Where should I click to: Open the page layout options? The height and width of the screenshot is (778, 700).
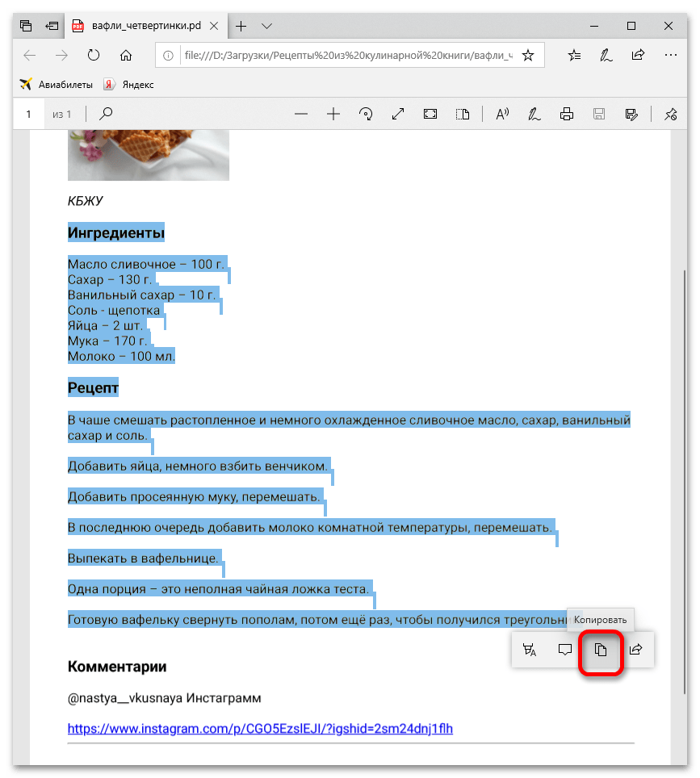pyautogui.click(x=462, y=114)
